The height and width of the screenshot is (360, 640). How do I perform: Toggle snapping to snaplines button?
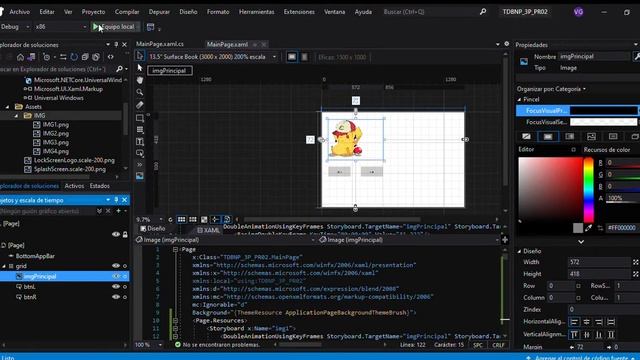tap(216, 220)
